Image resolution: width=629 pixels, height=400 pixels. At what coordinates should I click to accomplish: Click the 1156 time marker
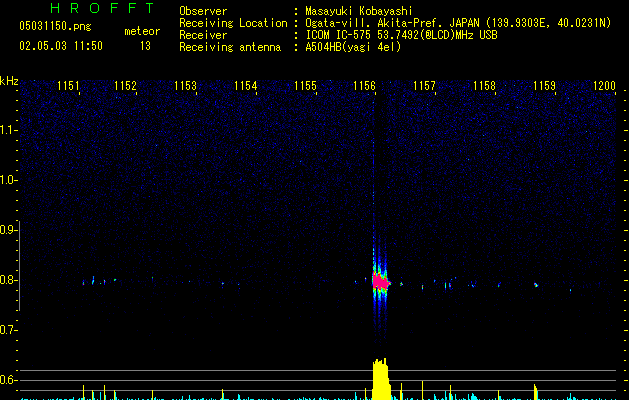tap(365, 87)
